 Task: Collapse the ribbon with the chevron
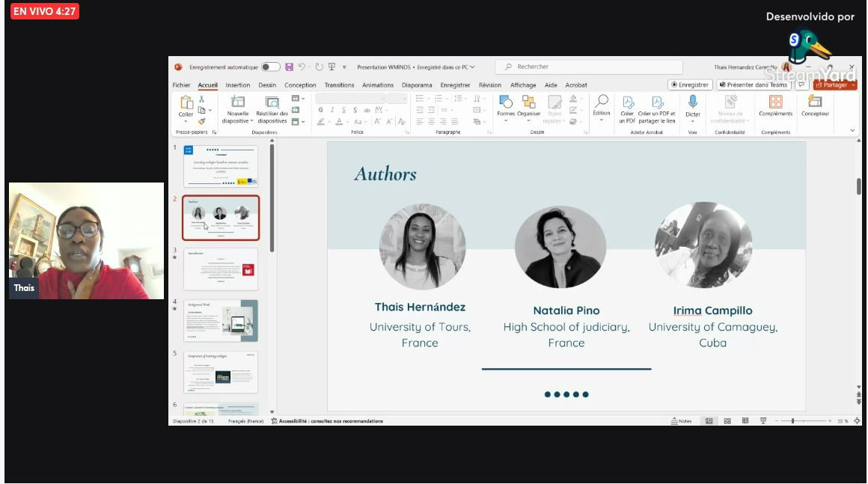coord(852,131)
